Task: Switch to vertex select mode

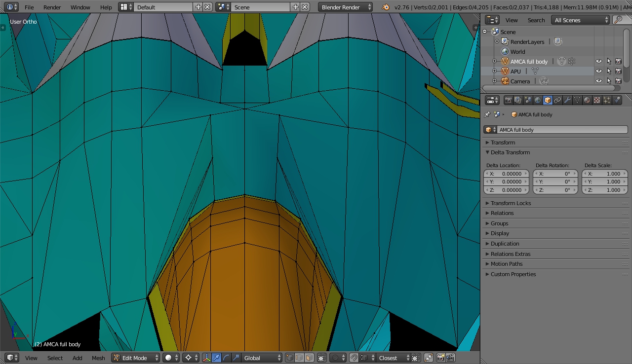Action: 289,358
